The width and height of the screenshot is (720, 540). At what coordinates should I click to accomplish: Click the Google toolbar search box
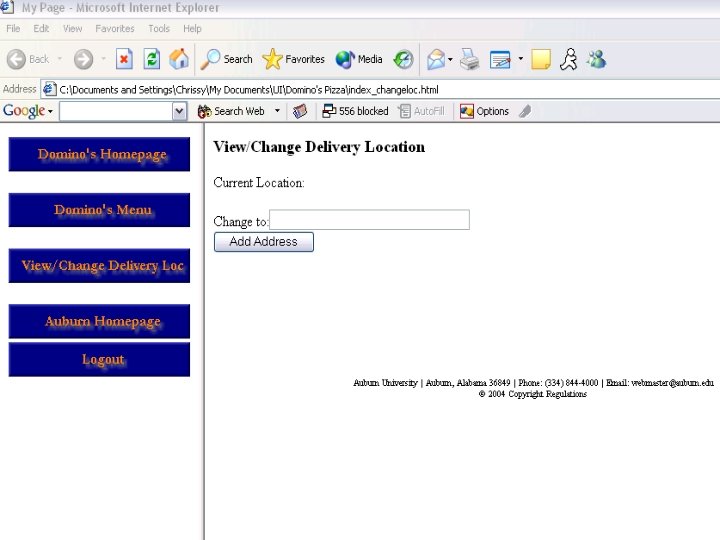pyautogui.click(x=117, y=111)
